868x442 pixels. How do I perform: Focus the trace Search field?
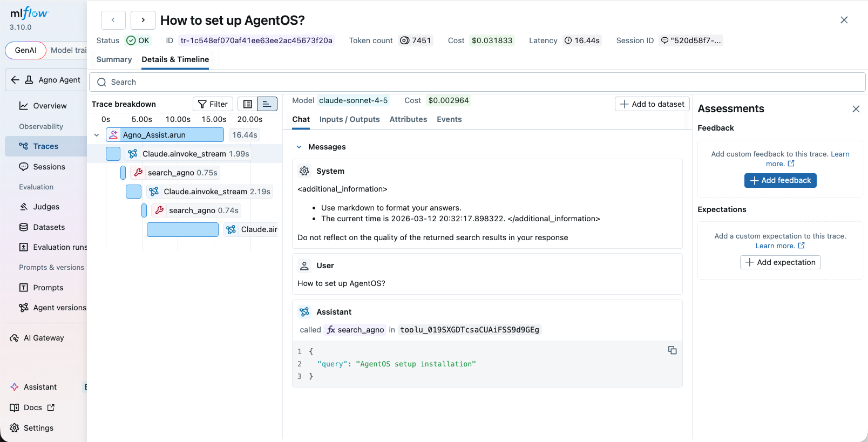[x=477, y=82]
